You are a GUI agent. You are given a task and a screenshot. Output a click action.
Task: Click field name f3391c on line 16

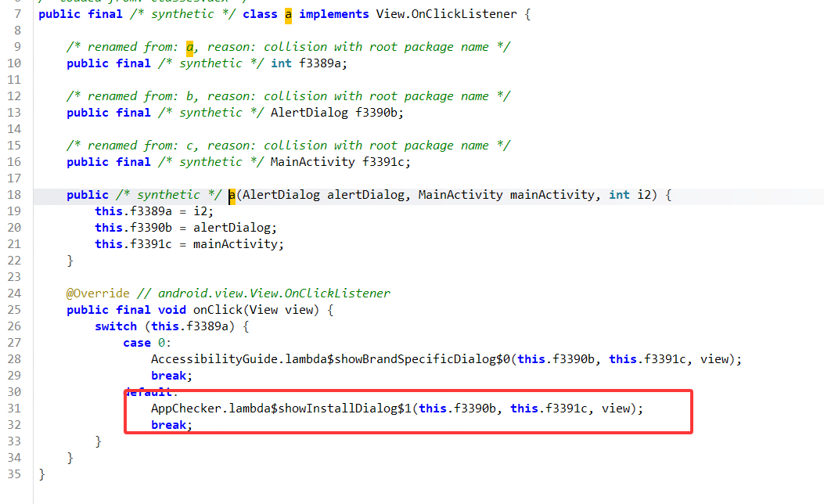coord(387,162)
